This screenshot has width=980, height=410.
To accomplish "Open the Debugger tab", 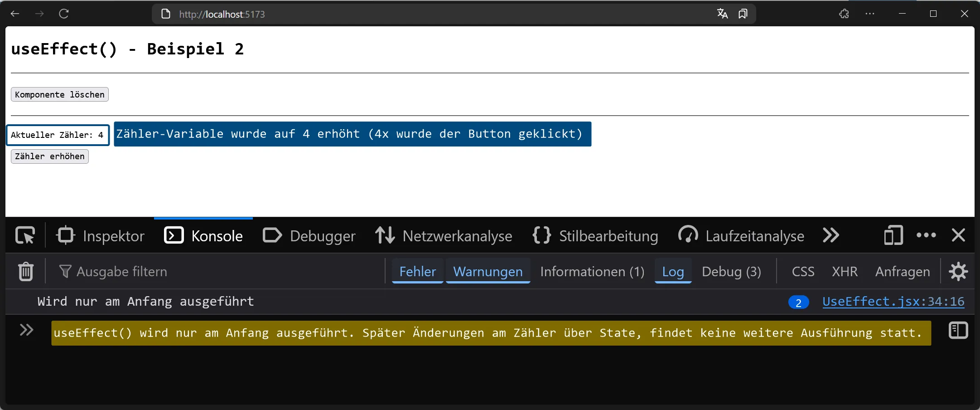I will (309, 236).
